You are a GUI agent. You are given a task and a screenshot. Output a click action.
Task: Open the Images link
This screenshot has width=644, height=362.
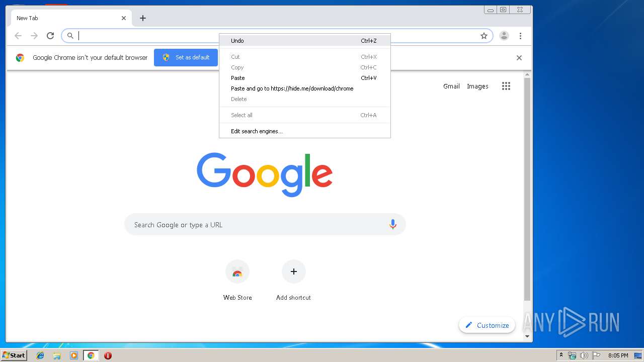tap(477, 86)
